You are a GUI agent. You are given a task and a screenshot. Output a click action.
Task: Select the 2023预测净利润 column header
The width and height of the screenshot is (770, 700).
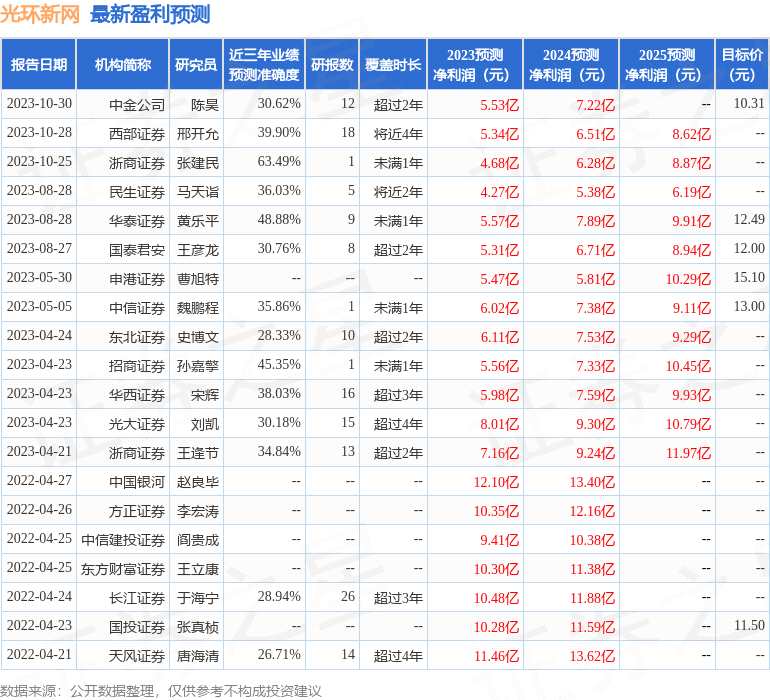point(475,64)
